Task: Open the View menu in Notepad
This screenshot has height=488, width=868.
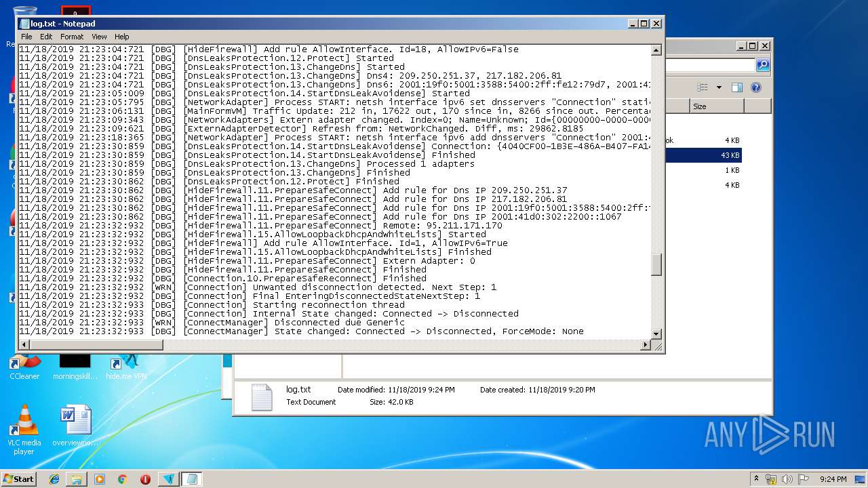Action: [99, 37]
